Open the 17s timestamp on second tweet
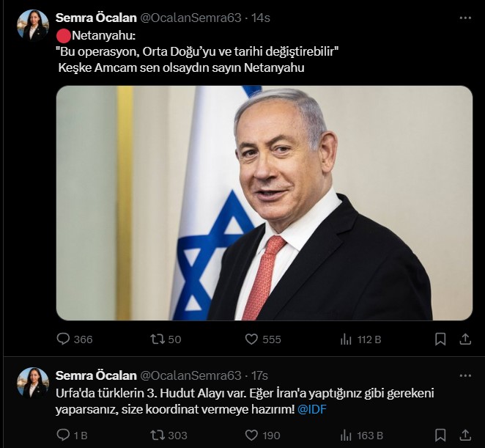This screenshot has height=448, width=485. click(259, 375)
